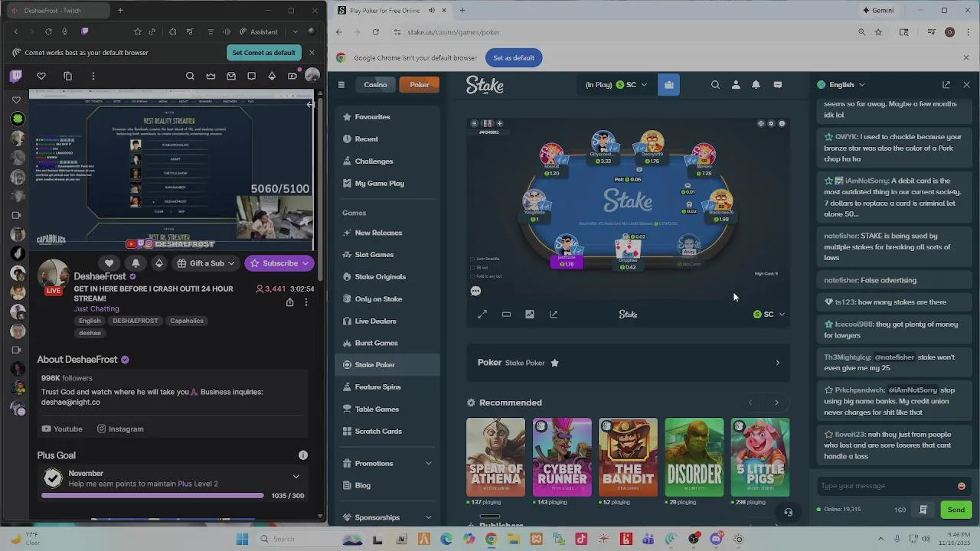The height and width of the screenshot is (551, 980).
Task: Open Twitch search in the Comet window
Action: pos(190,76)
